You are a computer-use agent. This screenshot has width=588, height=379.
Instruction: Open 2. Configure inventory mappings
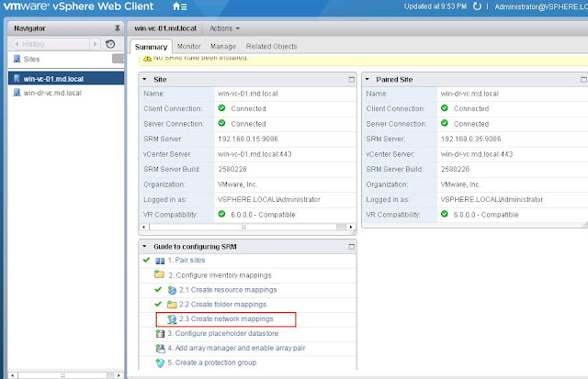point(220,275)
